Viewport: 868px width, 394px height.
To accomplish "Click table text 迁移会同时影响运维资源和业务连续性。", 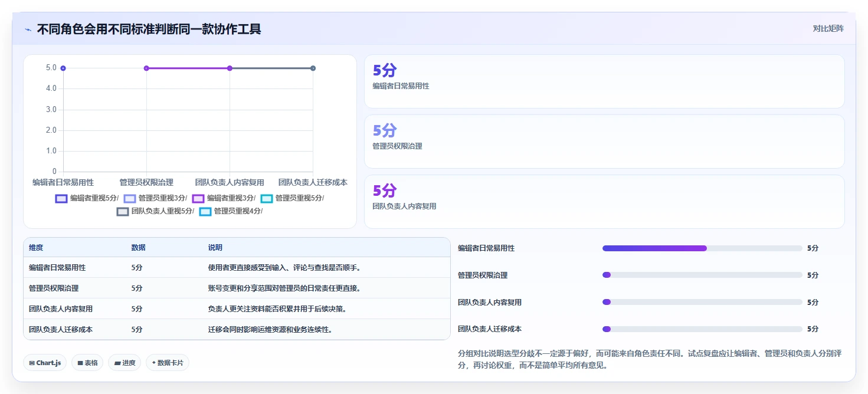I will point(270,330).
